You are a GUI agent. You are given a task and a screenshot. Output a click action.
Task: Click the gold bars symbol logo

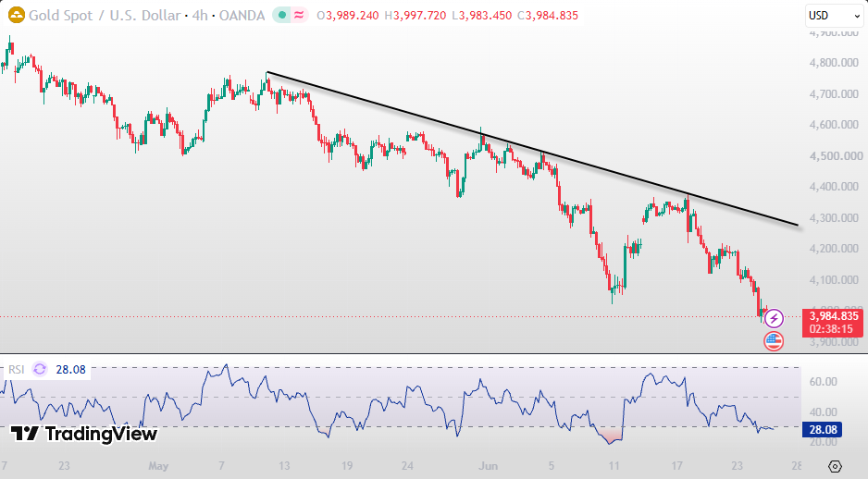pyautogui.click(x=17, y=16)
